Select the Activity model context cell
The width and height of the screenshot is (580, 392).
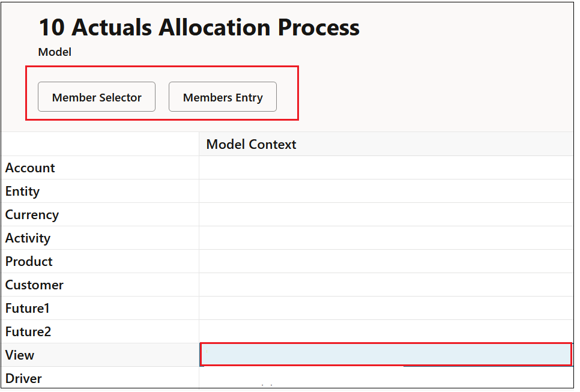(386, 238)
